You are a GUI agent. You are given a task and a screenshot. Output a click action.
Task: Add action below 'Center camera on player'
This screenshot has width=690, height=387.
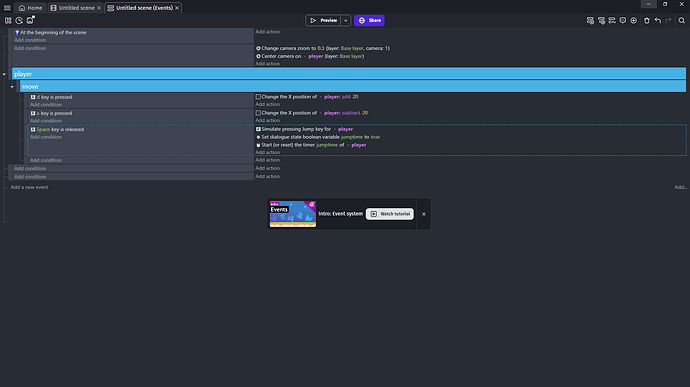[x=268, y=64]
